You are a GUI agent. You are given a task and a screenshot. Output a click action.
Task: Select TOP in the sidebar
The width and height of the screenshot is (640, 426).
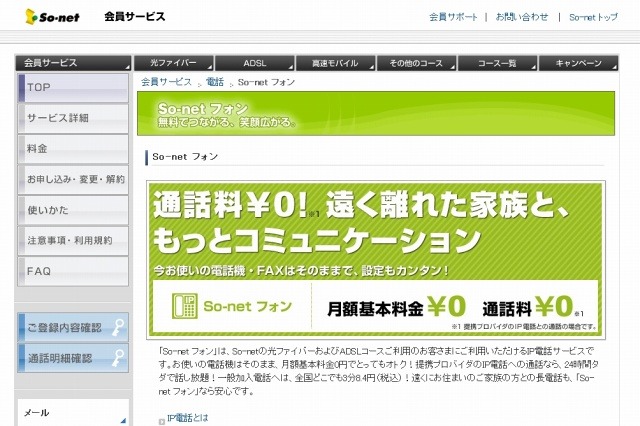tap(73, 88)
